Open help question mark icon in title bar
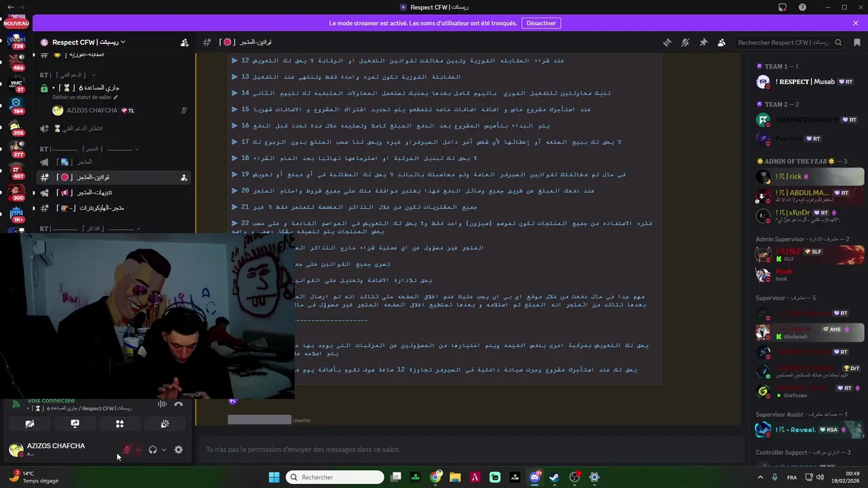 click(x=803, y=7)
